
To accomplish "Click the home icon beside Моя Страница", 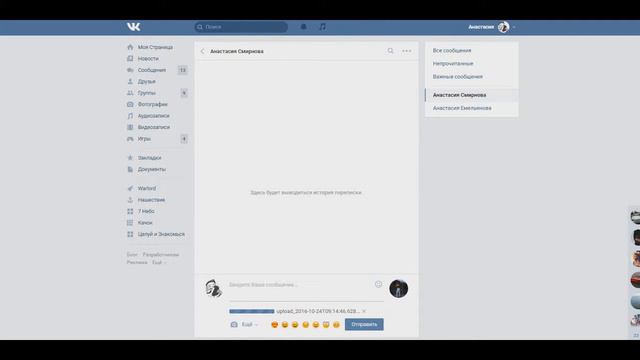I will [x=130, y=47].
